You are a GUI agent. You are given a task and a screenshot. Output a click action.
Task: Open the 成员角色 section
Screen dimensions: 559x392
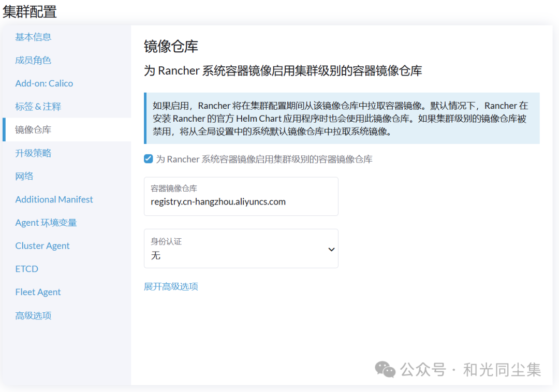click(33, 60)
